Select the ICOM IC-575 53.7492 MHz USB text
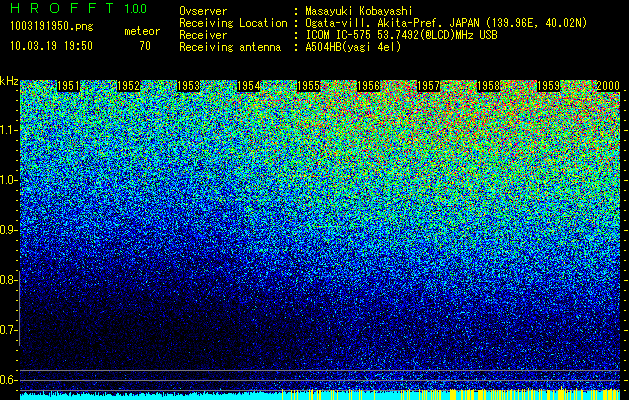Screen dimensions: 629x400 tap(401, 35)
